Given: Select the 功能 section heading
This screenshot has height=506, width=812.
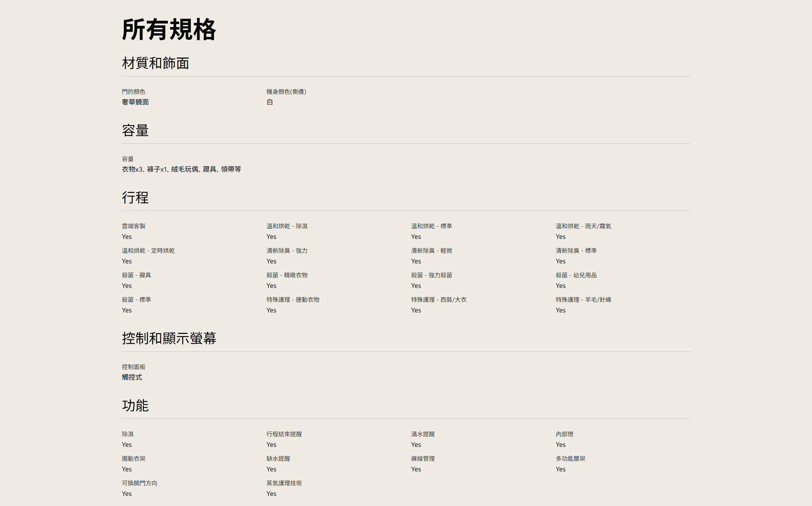Looking at the screenshot, I should click(135, 406).
